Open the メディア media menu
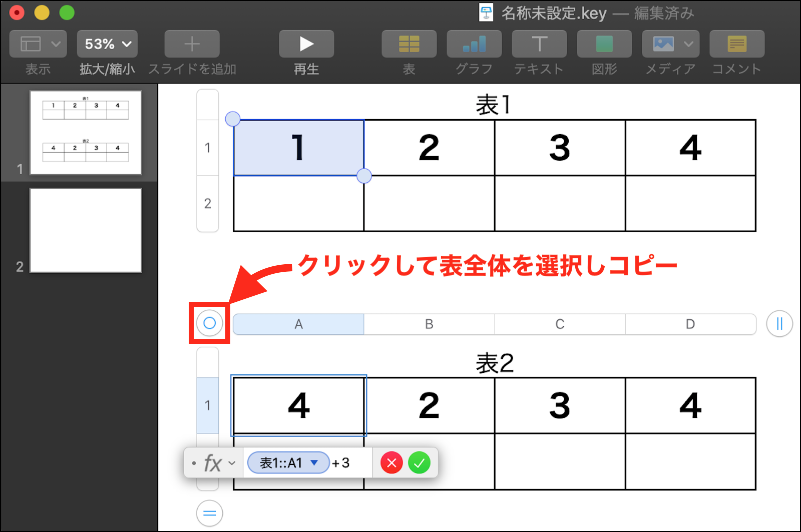This screenshot has height=532, width=801. click(x=671, y=44)
